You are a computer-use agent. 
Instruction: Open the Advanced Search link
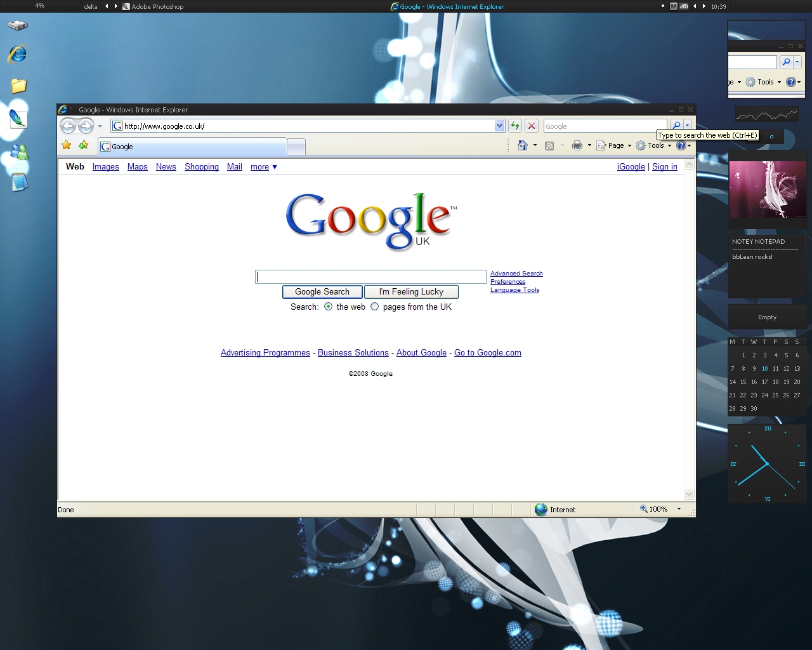point(516,274)
